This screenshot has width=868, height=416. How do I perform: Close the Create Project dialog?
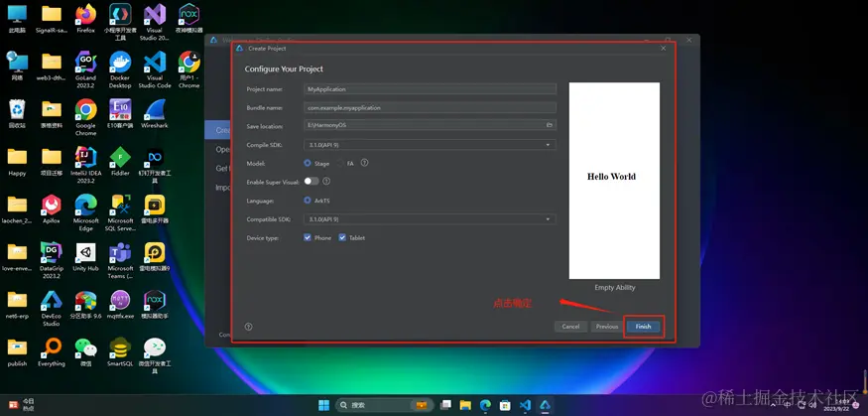(664, 49)
